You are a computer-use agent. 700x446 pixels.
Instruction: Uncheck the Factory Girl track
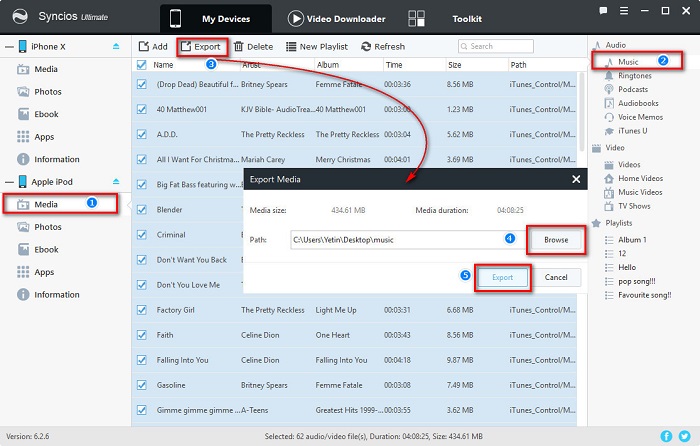[x=142, y=309]
